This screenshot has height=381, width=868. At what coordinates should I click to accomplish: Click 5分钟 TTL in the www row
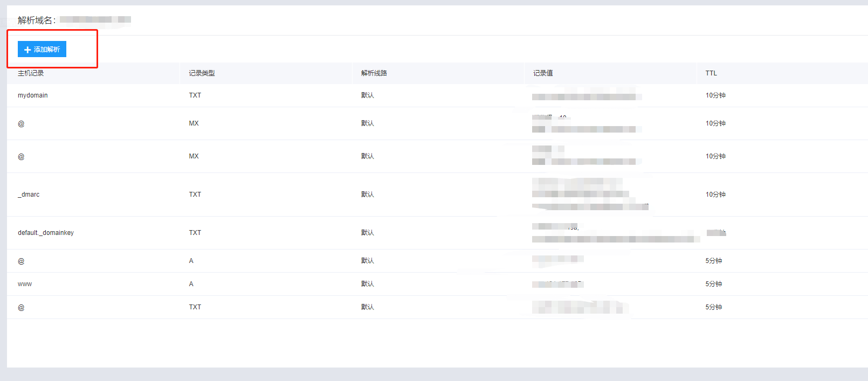pos(714,284)
